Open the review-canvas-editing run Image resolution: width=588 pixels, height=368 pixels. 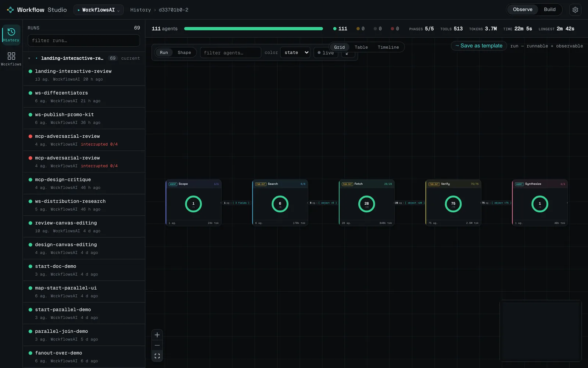(x=84, y=227)
